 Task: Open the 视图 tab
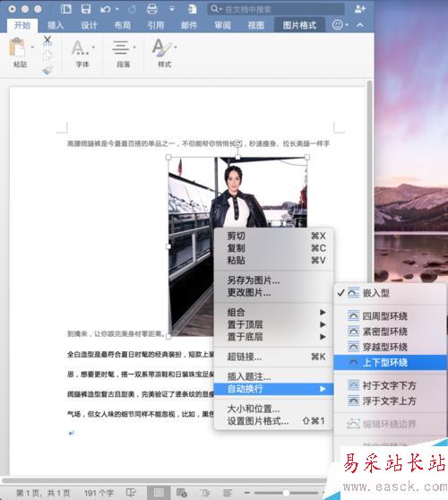(x=256, y=25)
